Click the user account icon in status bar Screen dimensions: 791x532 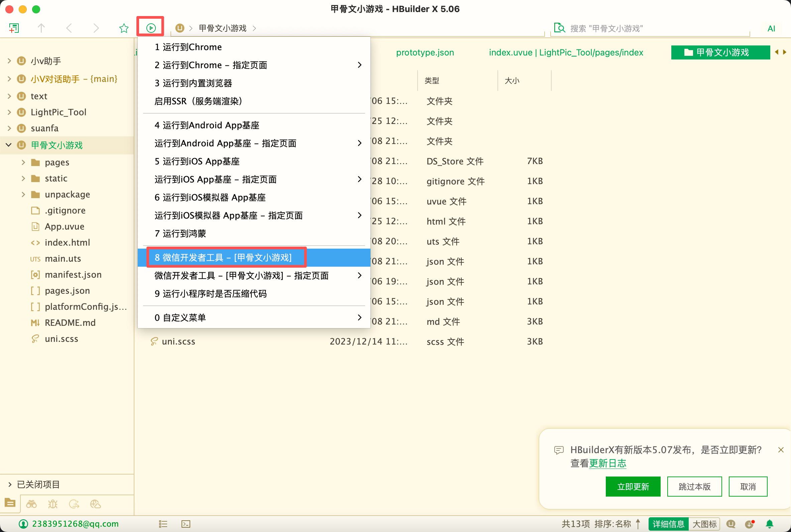pyautogui.click(x=23, y=524)
